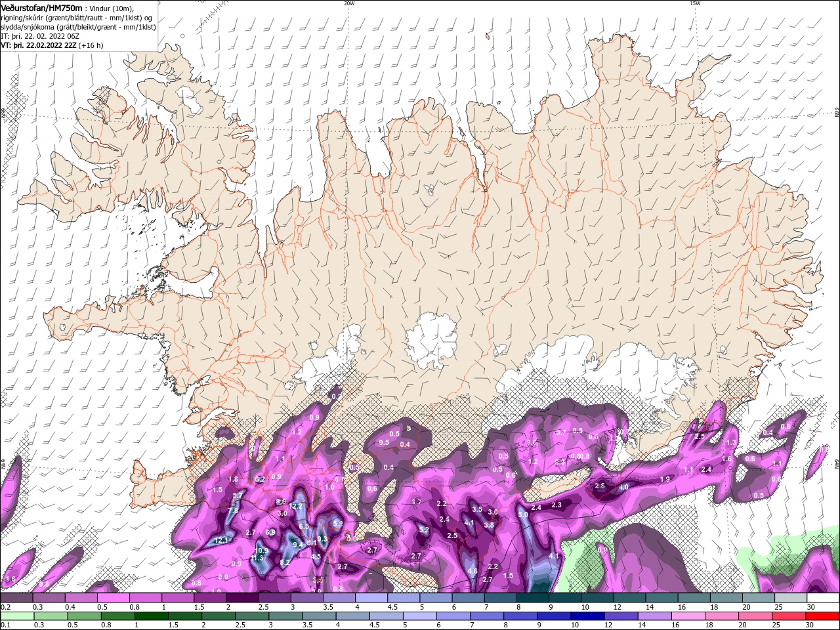Click lower legend light blue swatch between 5 and 6
840x630 pixels.
[420, 616]
